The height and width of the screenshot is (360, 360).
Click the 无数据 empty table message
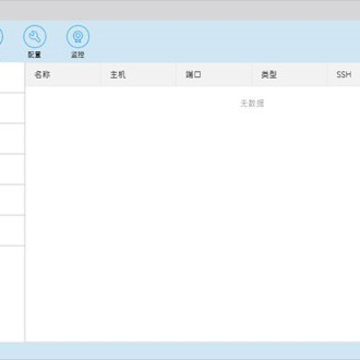(x=252, y=104)
